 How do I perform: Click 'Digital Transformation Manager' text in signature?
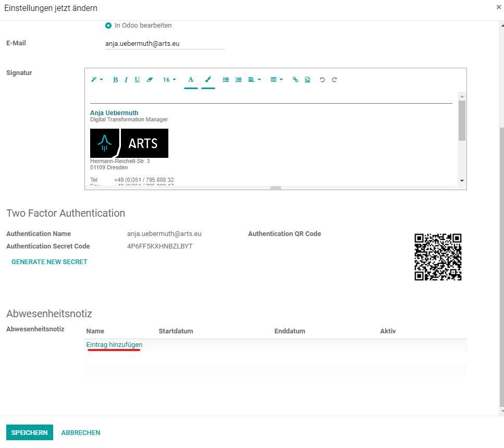(x=129, y=119)
